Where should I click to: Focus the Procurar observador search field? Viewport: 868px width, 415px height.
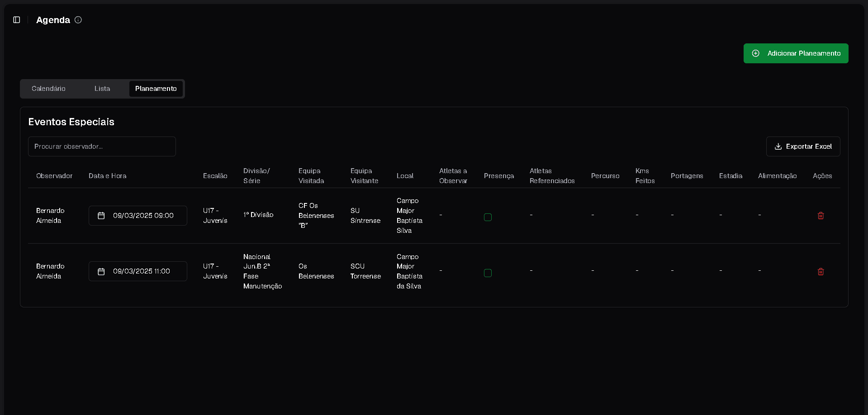click(x=102, y=146)
